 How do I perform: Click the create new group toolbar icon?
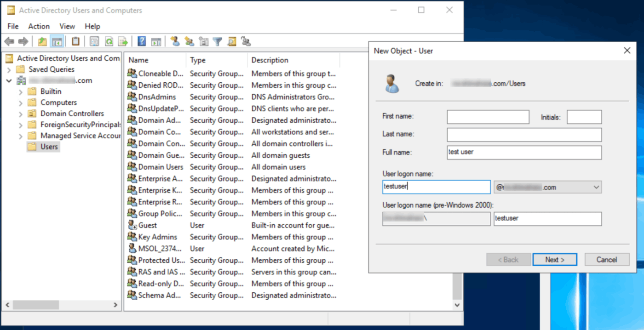(189, 41)
